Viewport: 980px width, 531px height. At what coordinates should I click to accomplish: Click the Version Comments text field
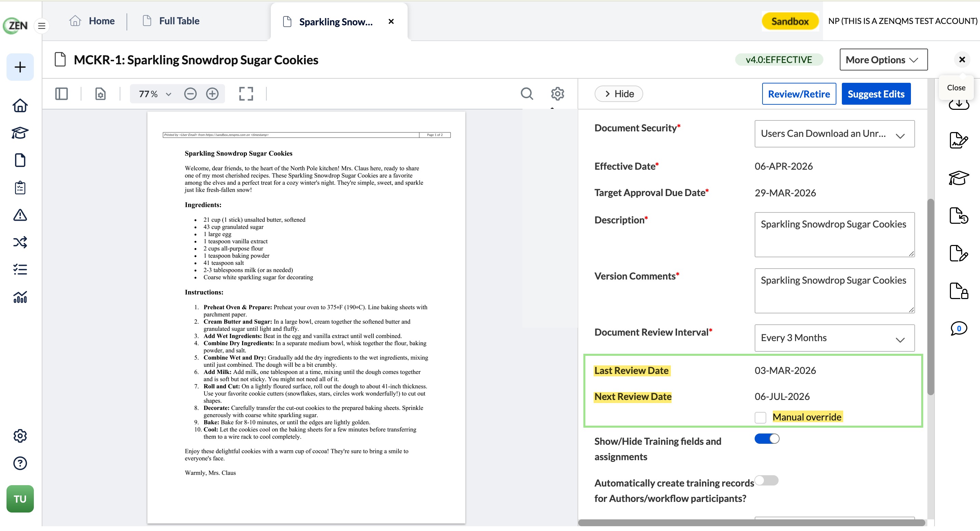coord(835,291)
